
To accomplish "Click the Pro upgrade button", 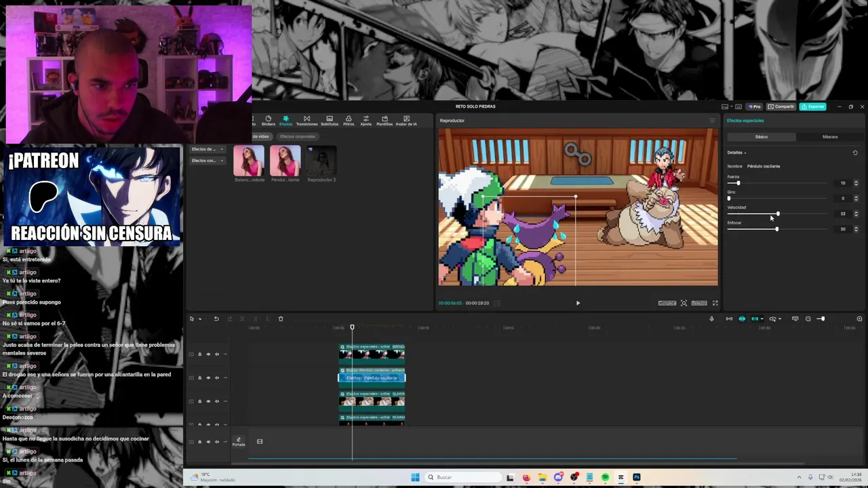I will tap(755, 106).
